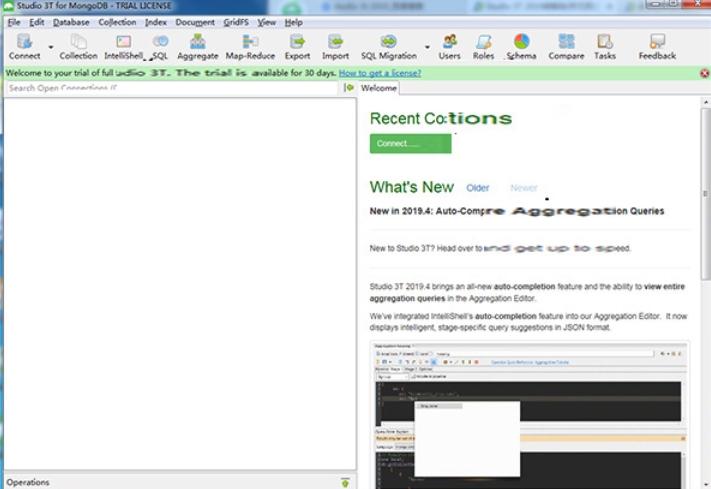Open the Tasks manager icon

(605, 46)
